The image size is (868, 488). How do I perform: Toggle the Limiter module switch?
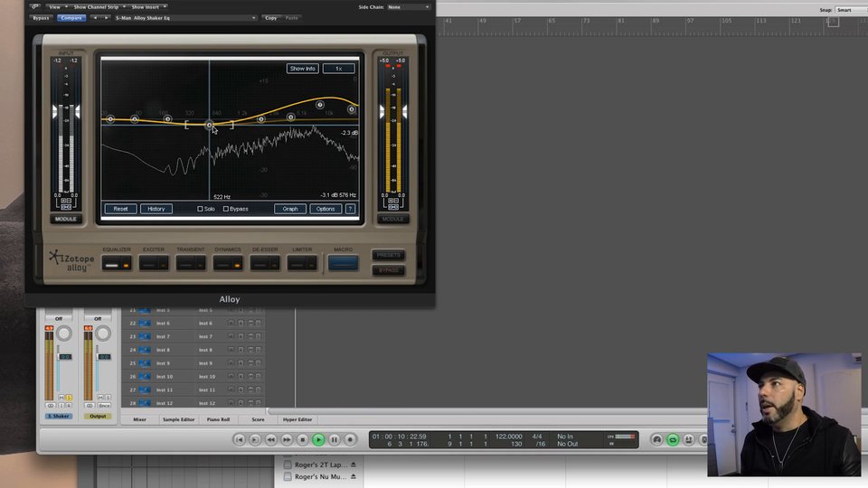click(x=302, y=263)
